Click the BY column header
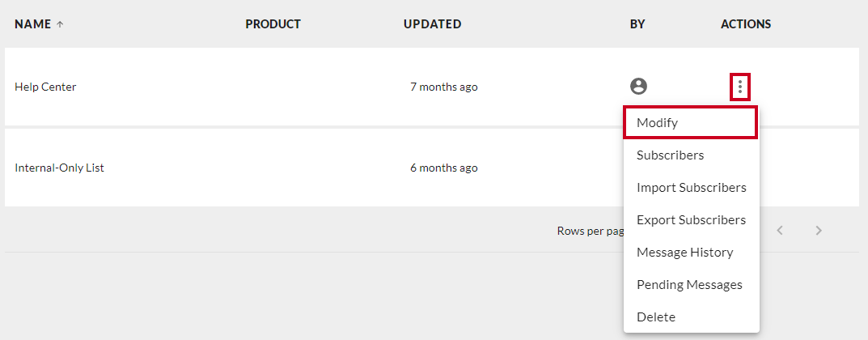This screenshot has width=868, height=340. [637, 24]
